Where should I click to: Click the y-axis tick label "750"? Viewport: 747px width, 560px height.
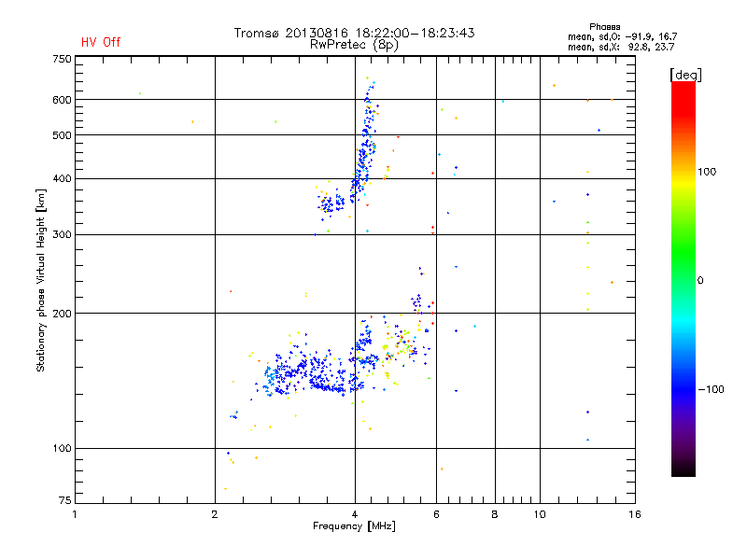(62, 59)
